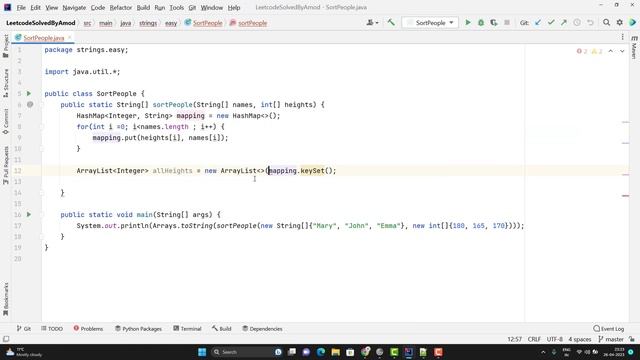
Task: Close the SortPeople.java tab
Action: 69,38
